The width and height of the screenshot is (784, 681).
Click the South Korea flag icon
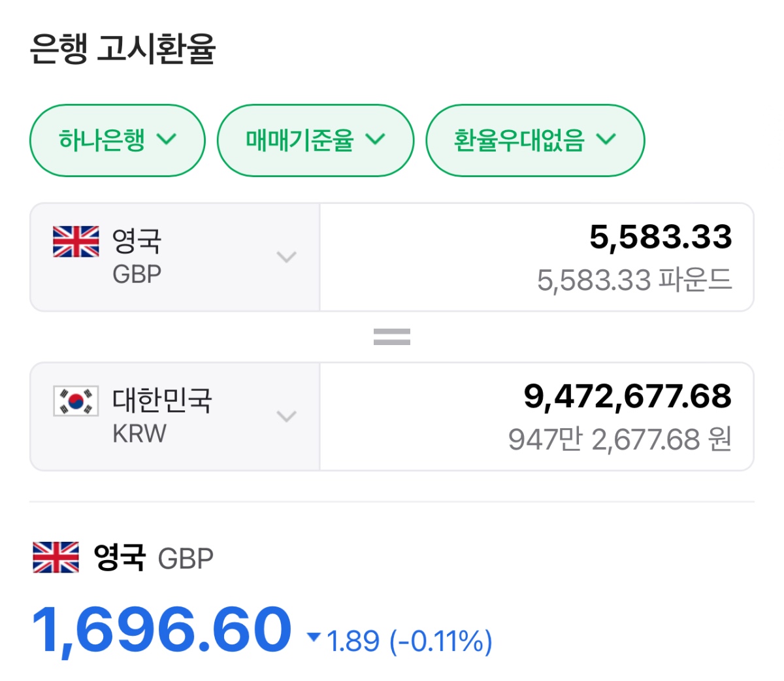coord(76,401)
